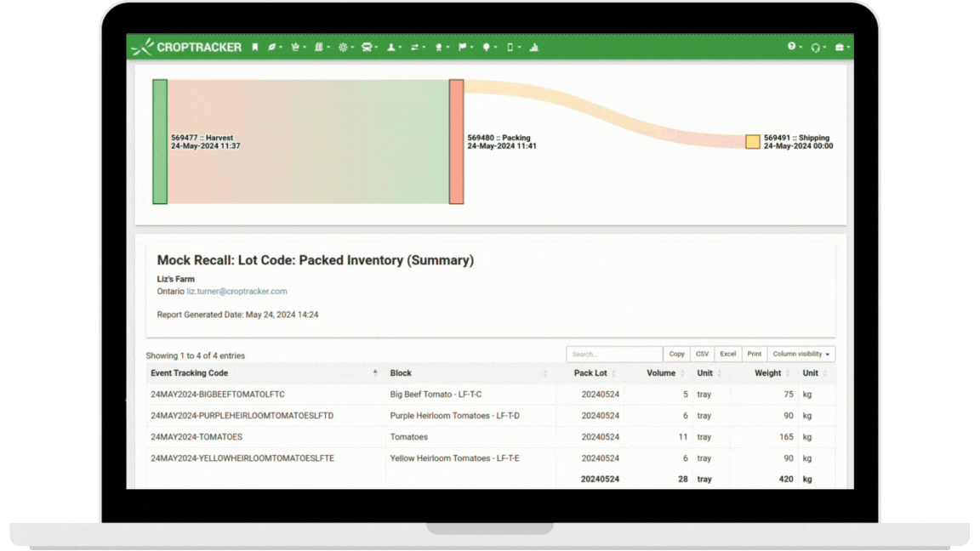
Task: Click volume value 11
Action: point(682,437)
